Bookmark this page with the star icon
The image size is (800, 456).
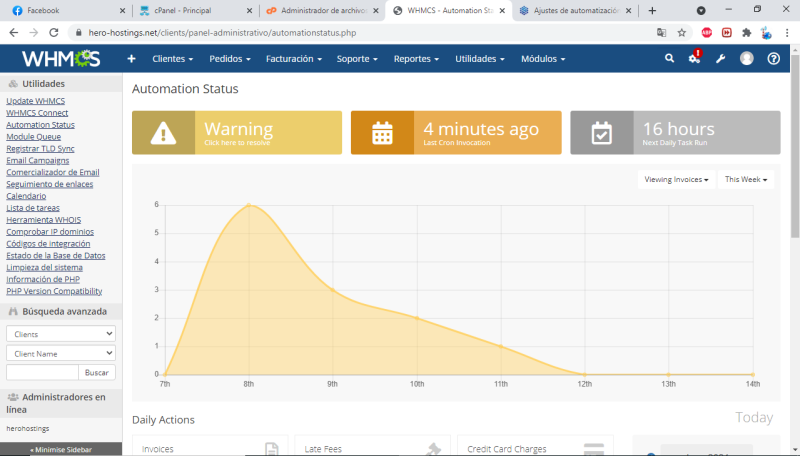[682, 32]
